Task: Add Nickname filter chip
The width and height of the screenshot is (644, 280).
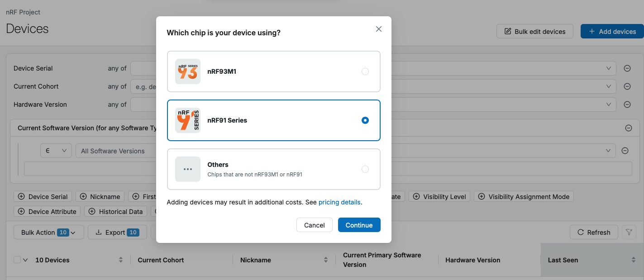Action: tap(100, 196)
